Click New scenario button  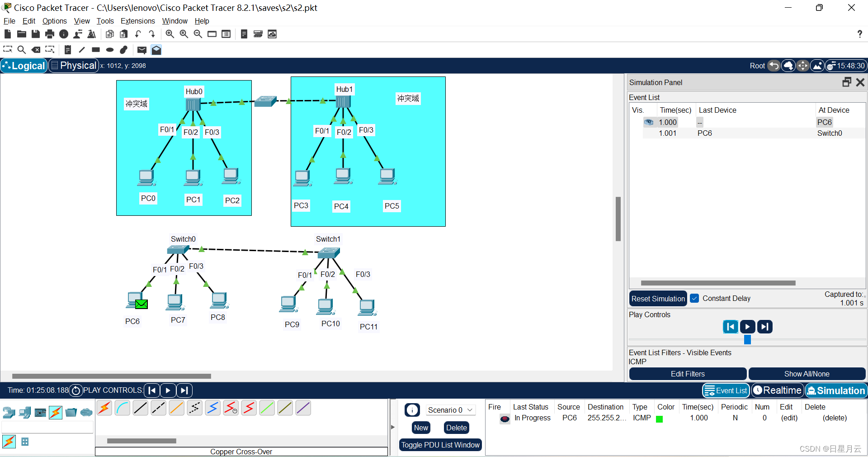[x=421, y=428]
